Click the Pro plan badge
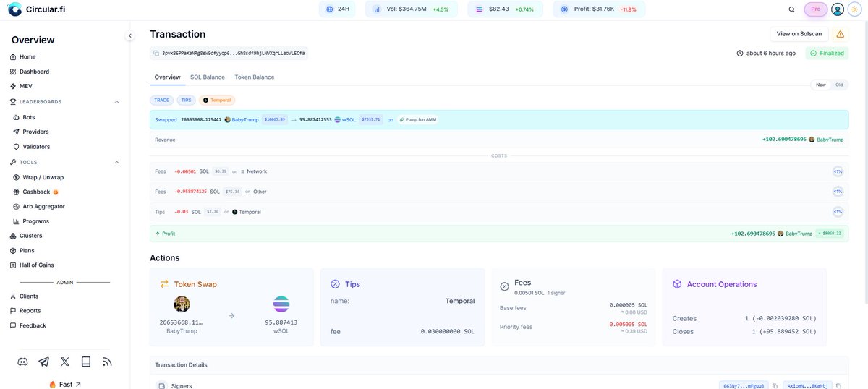Image resolution: width=868 pixels, height=389 pixels. (x=816, y=9)
